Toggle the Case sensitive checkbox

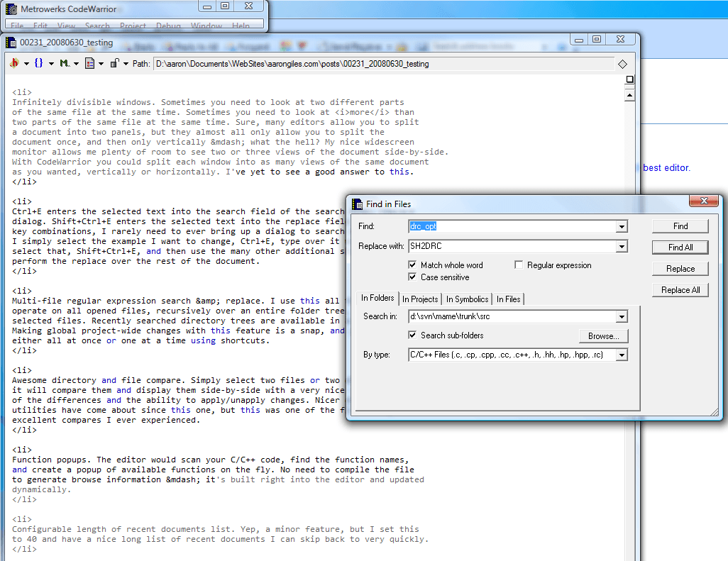click(x=413, y=277)
